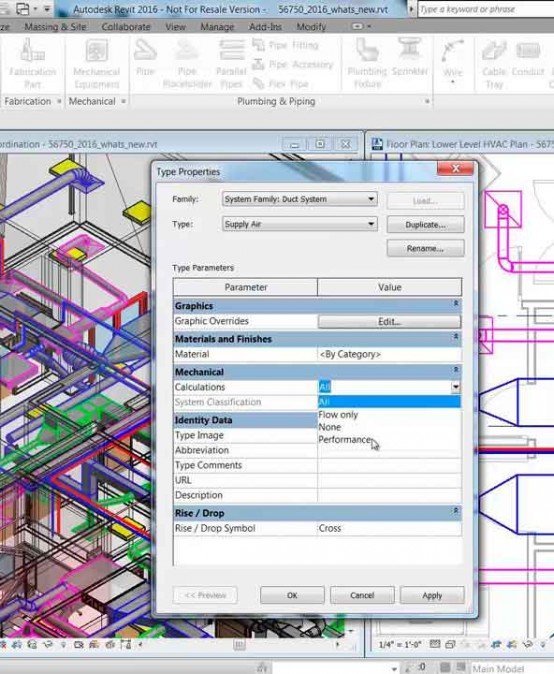Viewport: 554px width, 674px height.
Task: Click the 3D view horizontal scrollbar thumb
Action: [x=239, y=644]
